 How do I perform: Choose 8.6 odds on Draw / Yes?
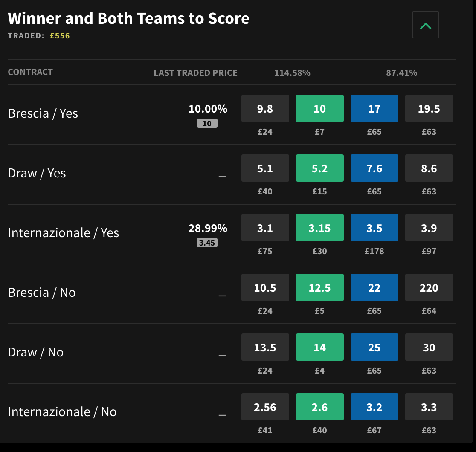(429, 168)
